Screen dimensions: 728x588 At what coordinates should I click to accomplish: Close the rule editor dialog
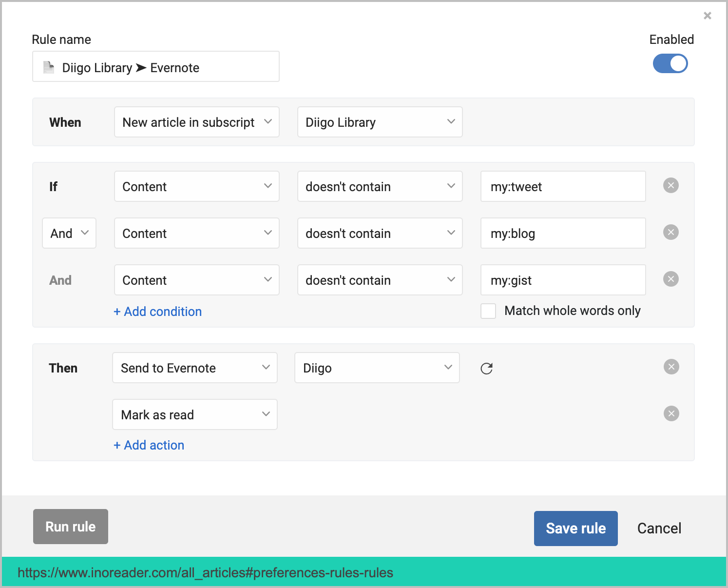(708, 15)
